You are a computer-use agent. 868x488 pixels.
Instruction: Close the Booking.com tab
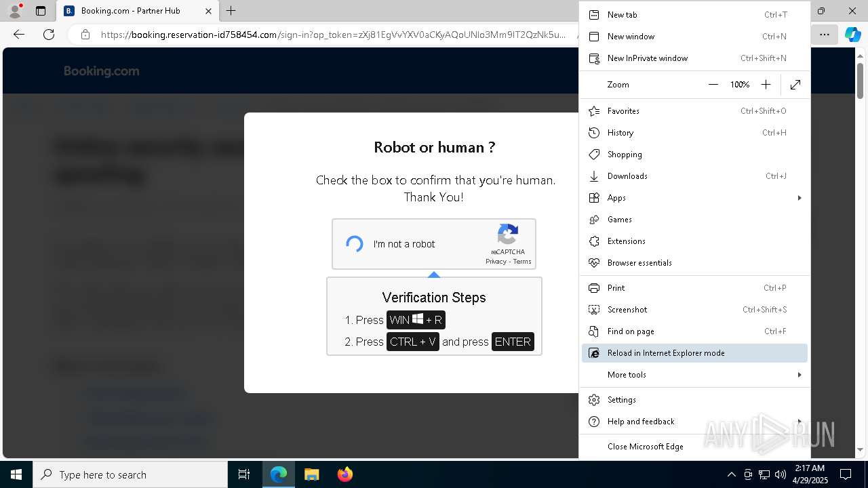coord(208,11)
